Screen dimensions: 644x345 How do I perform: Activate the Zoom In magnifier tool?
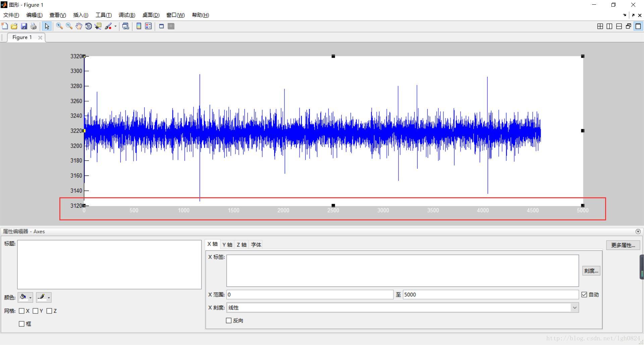(59, 26)
